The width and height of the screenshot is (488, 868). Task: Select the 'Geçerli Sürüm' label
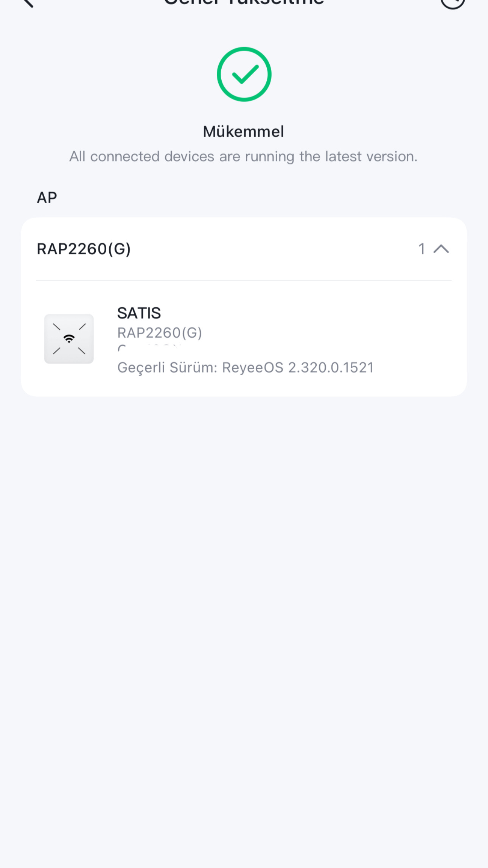167,368
